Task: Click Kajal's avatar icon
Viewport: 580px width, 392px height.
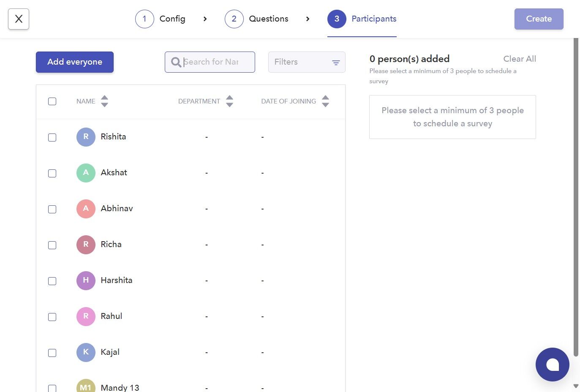Action: tap(86, 352)
